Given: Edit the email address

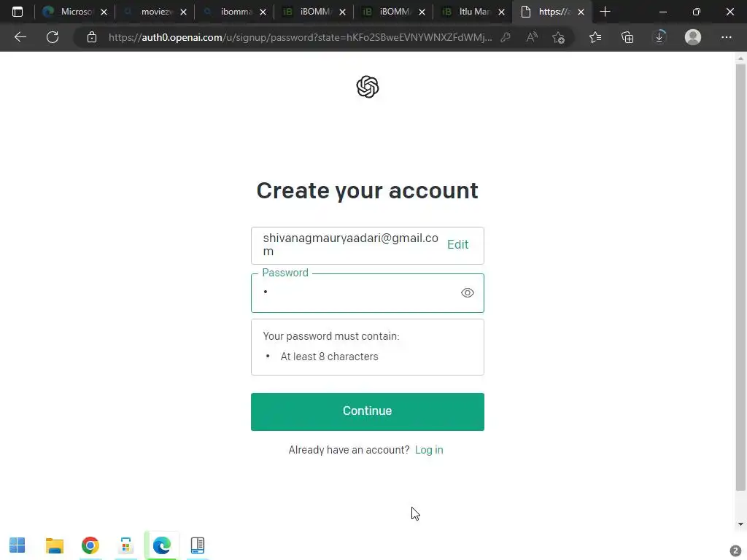Looking at the screenshot, I should point(457,244).
